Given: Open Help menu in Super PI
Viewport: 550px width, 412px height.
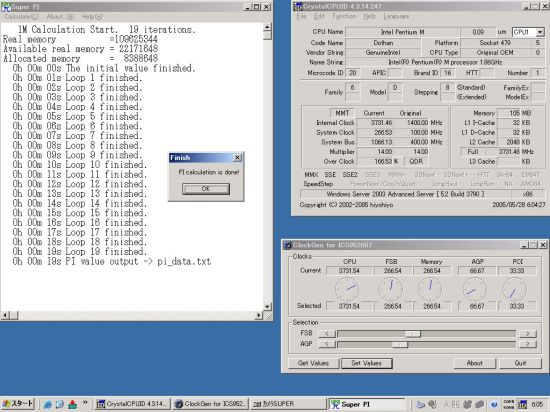Looking at the screenshot, I should (92, 16).
